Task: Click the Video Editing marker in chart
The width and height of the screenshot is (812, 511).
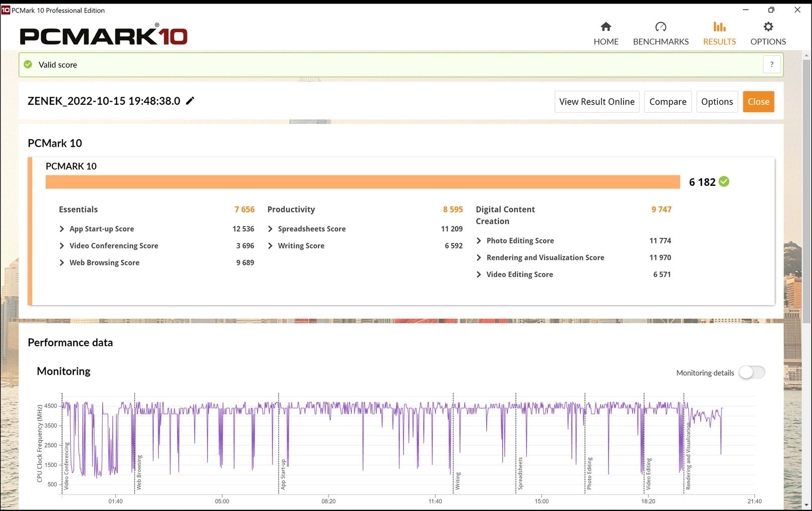Action: coord(649,473)
